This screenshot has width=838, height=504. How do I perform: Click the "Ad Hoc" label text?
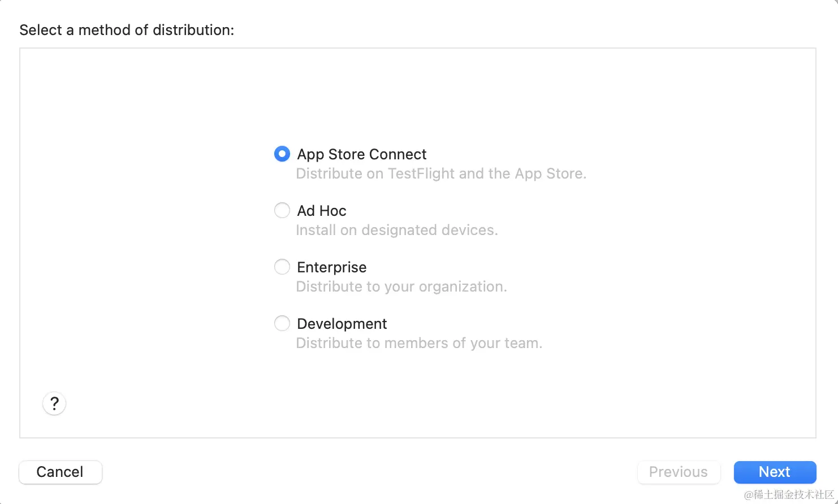pos(322,211)
